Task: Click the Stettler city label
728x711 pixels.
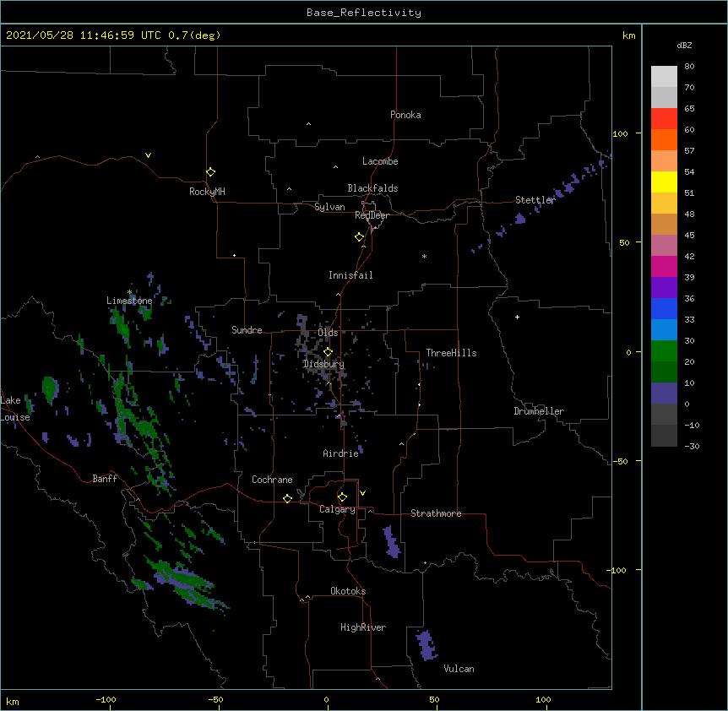Action: point(535,200)
